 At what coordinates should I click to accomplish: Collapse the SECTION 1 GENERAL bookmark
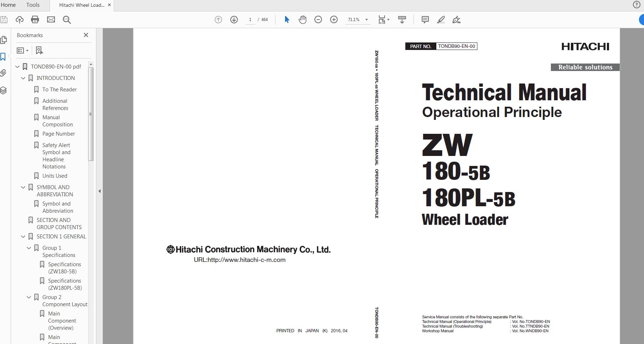pos(23,237)
